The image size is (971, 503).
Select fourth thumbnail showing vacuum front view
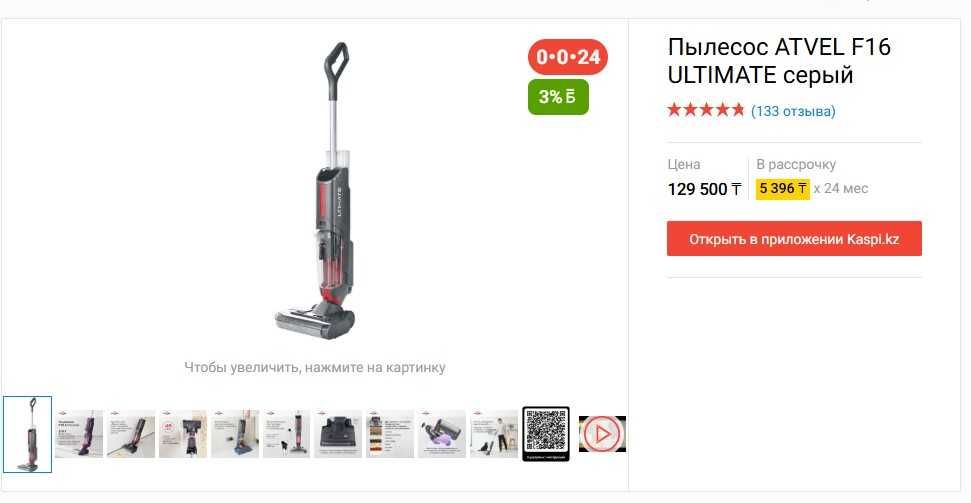[x=183, y=434]
